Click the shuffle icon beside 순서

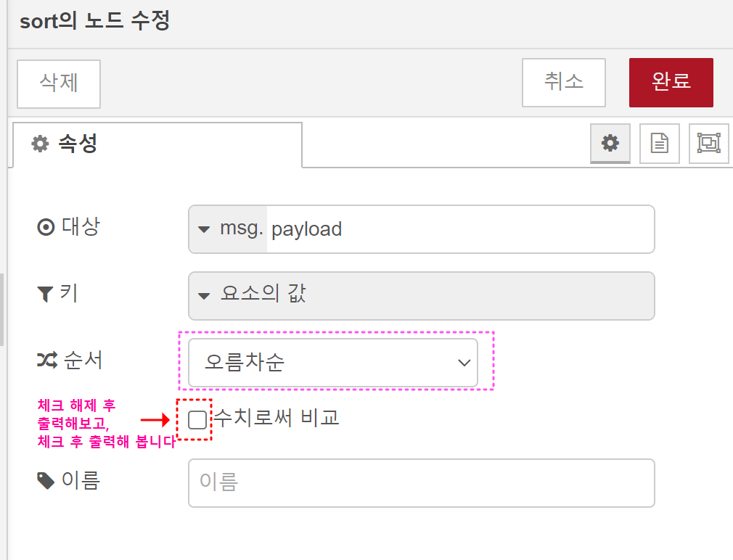(x=46, y=360)
